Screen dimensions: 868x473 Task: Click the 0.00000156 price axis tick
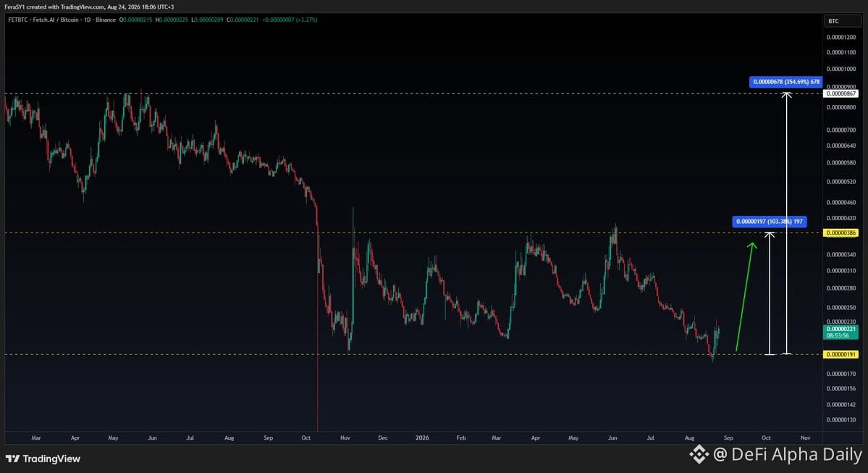click(841, 389)
